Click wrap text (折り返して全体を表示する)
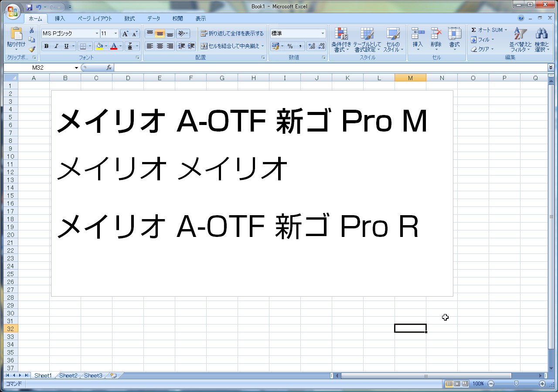Image resolution: width=558 pixels, height=392 pixels. [232, 34]
